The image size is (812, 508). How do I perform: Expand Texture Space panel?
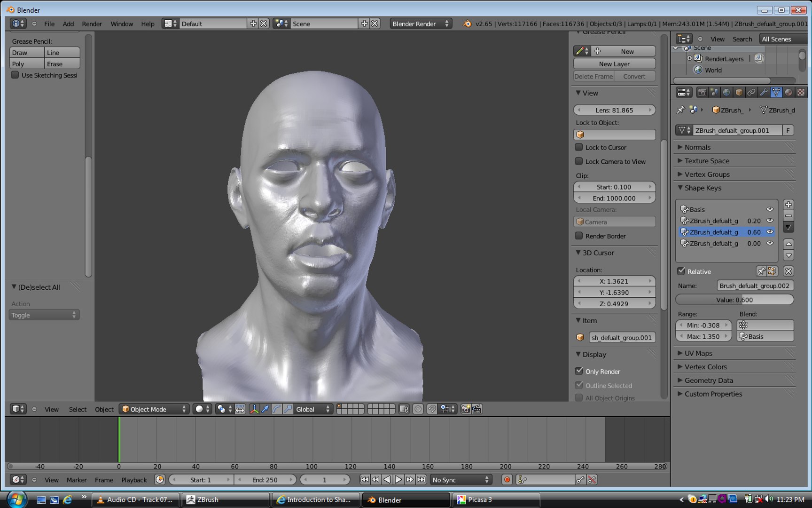(707, 161)
